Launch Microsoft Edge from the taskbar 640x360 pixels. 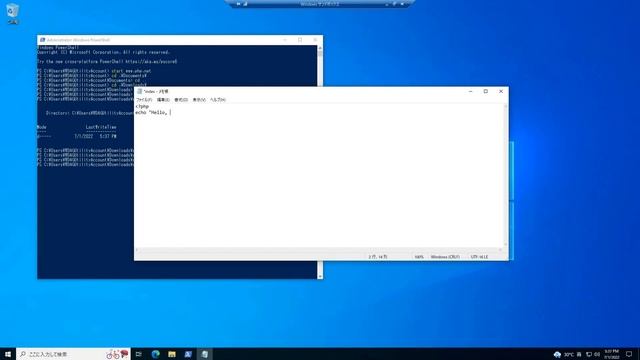(156, 354)
